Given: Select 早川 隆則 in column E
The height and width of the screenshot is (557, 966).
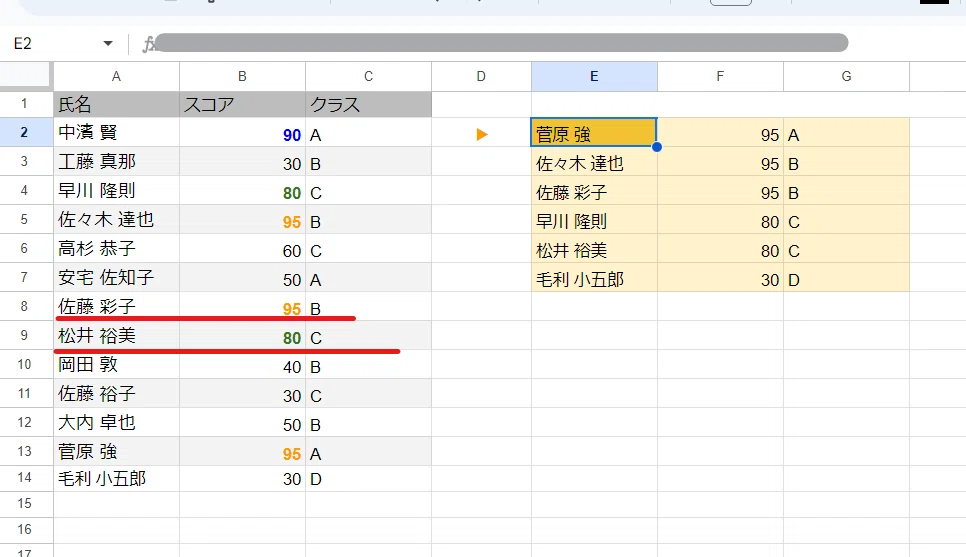Looking at the screenshot, I should point(595,219).
